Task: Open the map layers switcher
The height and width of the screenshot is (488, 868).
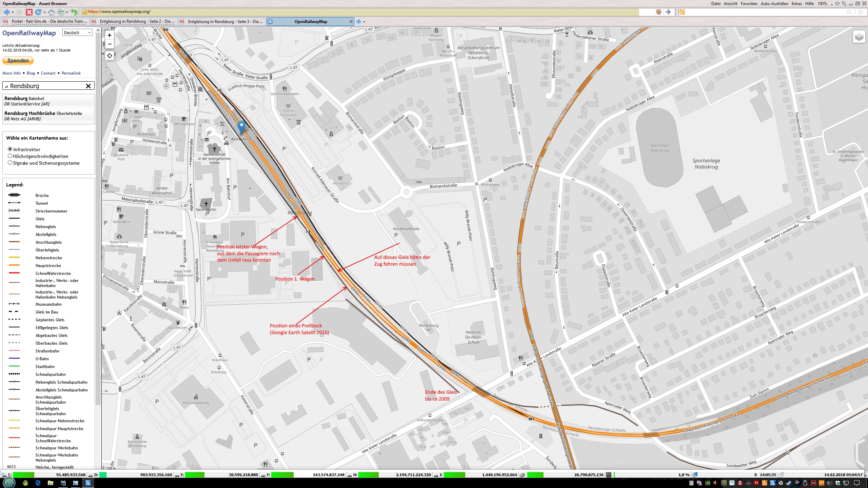Action: click(x=859, y=37)
